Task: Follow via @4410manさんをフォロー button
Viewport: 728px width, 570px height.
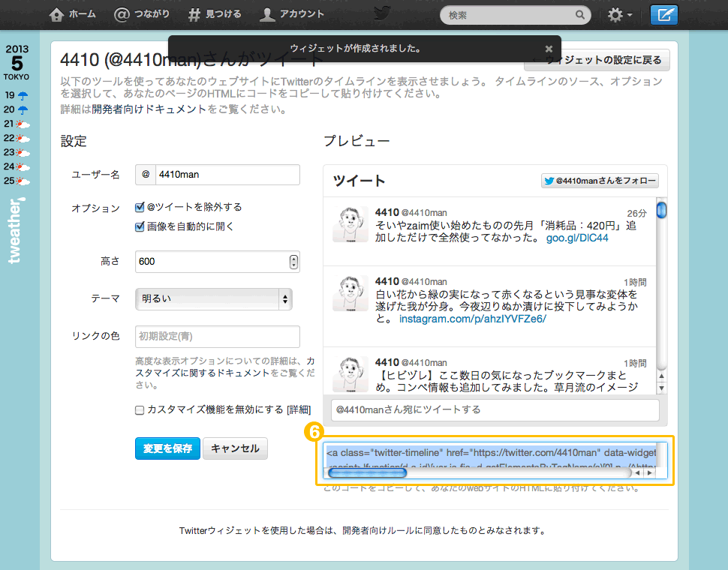Action: pos(600,181)
